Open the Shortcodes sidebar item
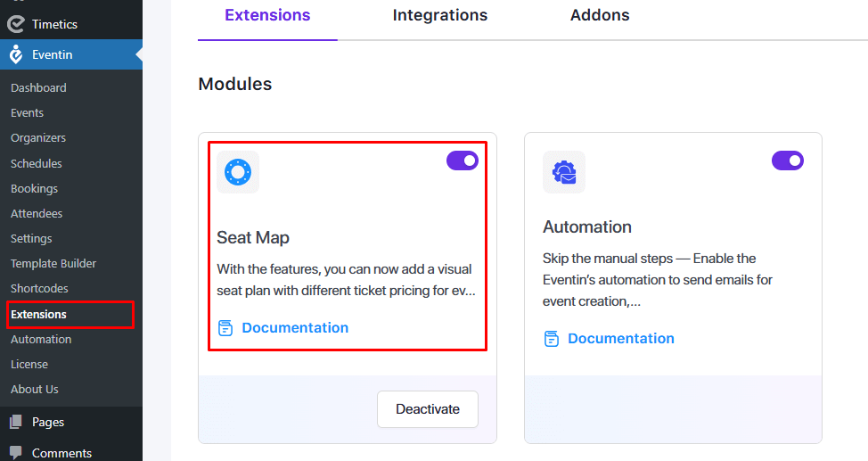868x461 pixels. (x=39, y=289)
